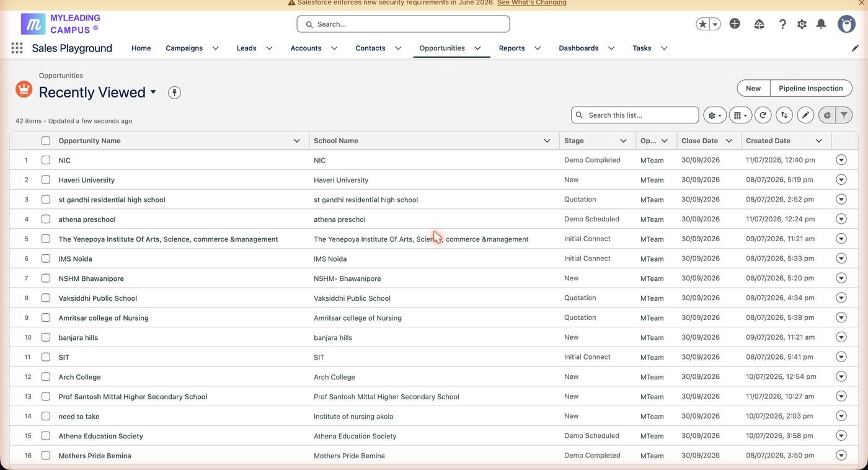Screen dimensions: 868x470
Task: Expand the Leads tab chevron
Action: click(x=269, y=48)
